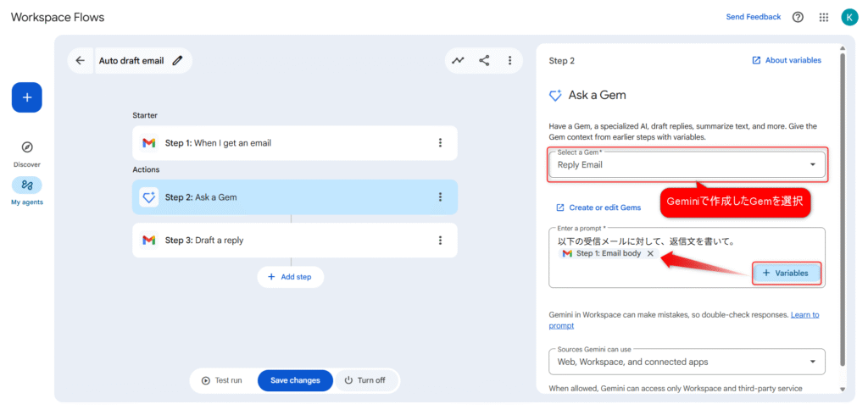Viewport: 868px width, 415px height.
Task: Click the Save changes button
Action: 295,380
